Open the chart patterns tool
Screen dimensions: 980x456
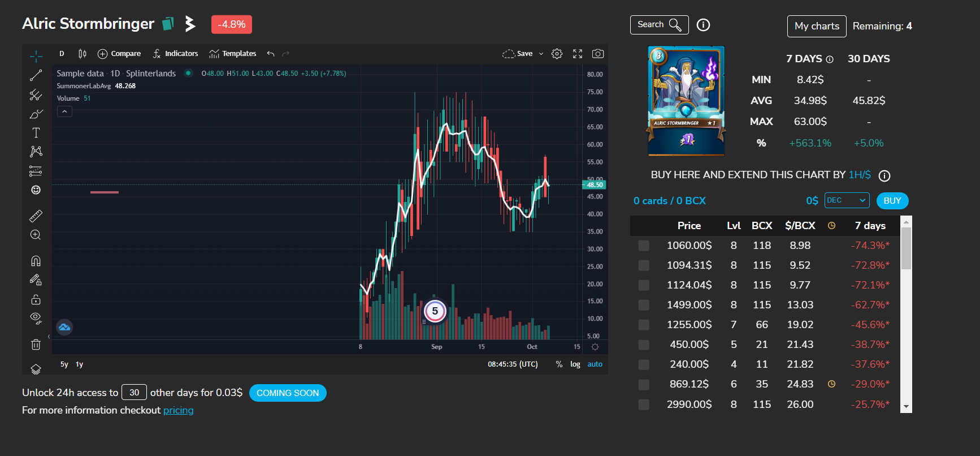pyautogui.click(x=36, y=152)
